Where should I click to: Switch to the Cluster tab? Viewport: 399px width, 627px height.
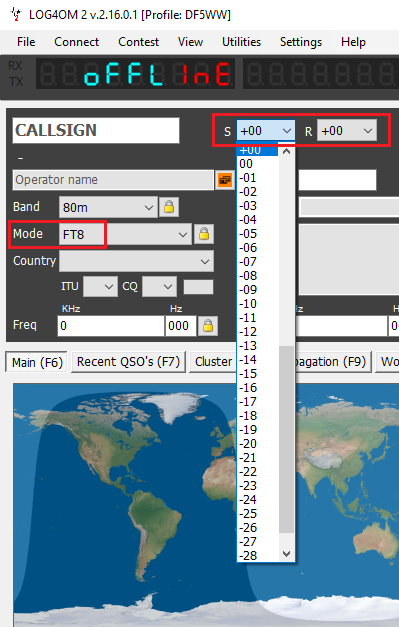click(x=213, y=362)
